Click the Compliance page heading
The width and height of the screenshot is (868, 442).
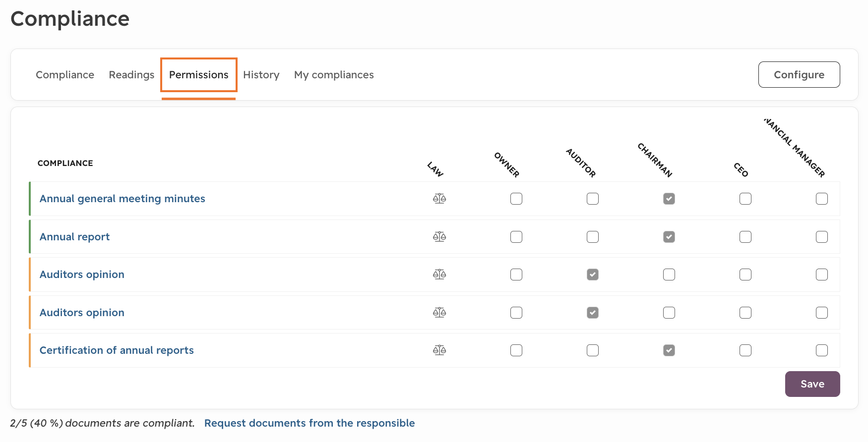70,19
